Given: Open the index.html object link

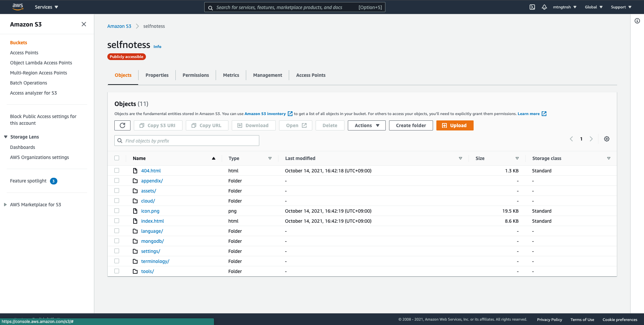Looking at the screenshot, I should [153, 221].
